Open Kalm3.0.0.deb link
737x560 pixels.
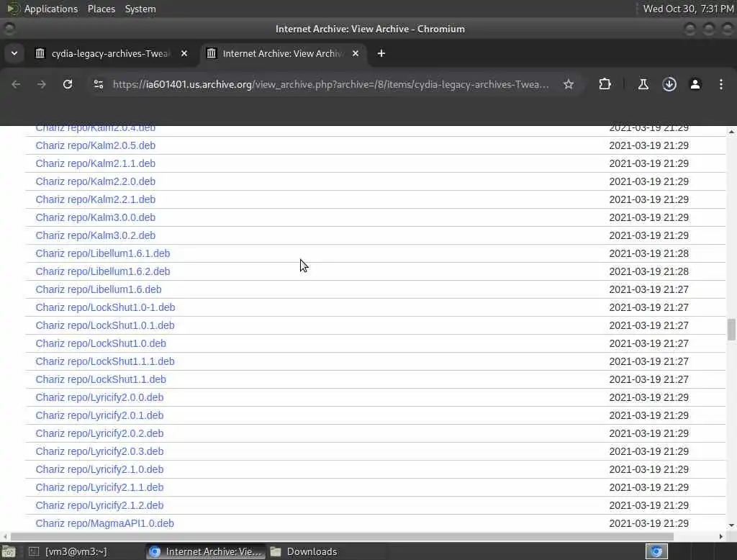click(x=96, y=217)
